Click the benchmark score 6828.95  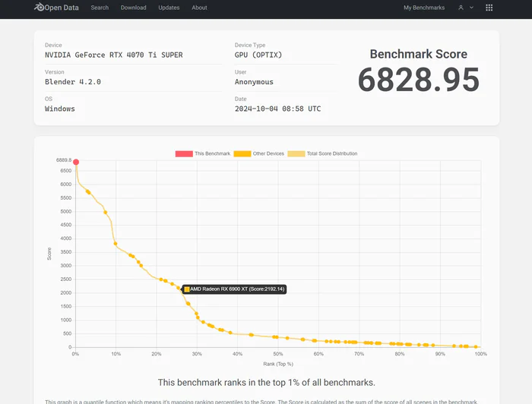tap(418, 80)
